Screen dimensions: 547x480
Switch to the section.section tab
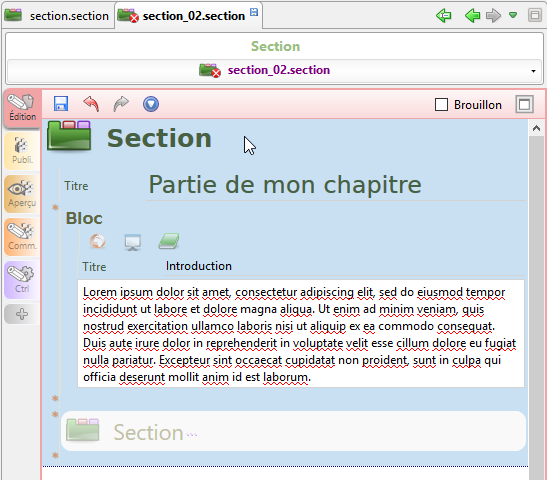pyautogui.click(x=58, y=16)
